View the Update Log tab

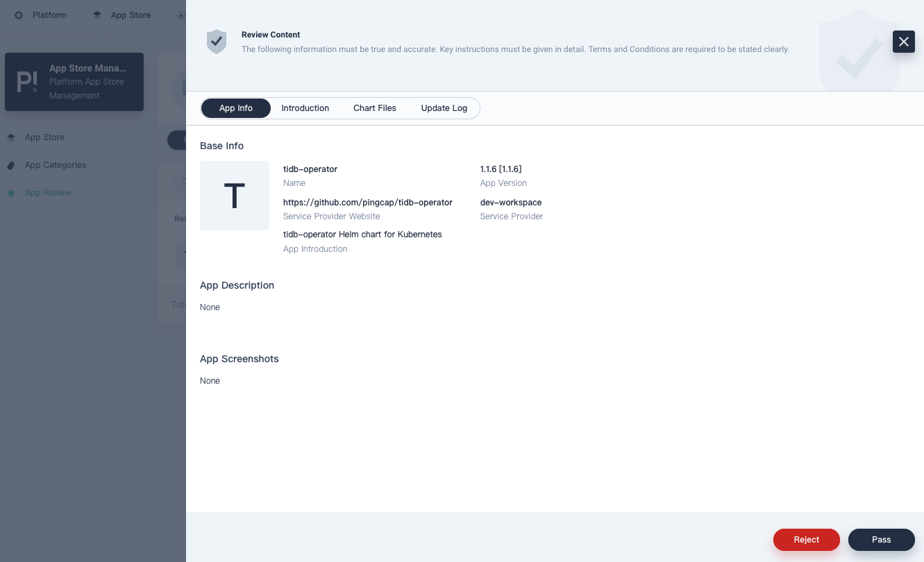tap(444, 108)
